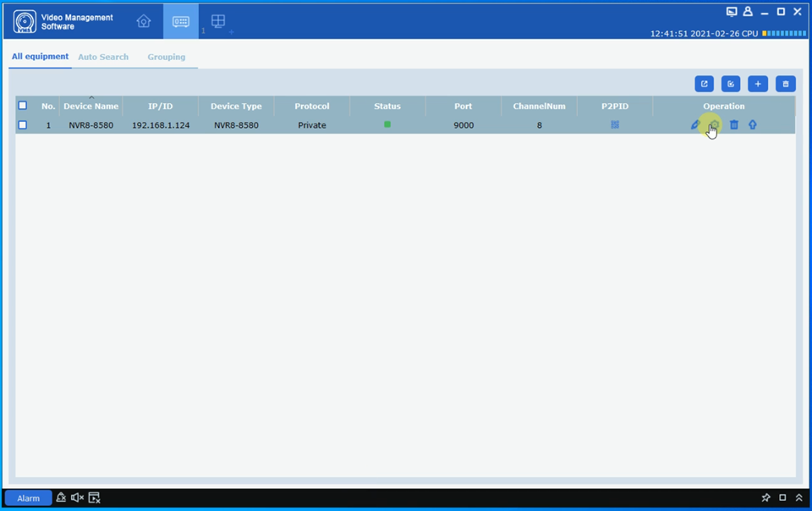Check the checkbox for device NVR8-8580
Screen dimensions: 812x511
coord(22,124)
